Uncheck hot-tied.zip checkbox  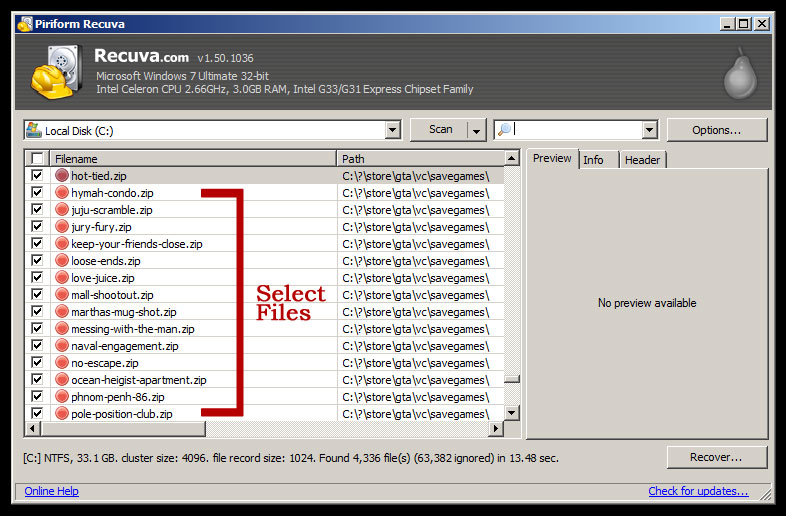click(37, 175)
